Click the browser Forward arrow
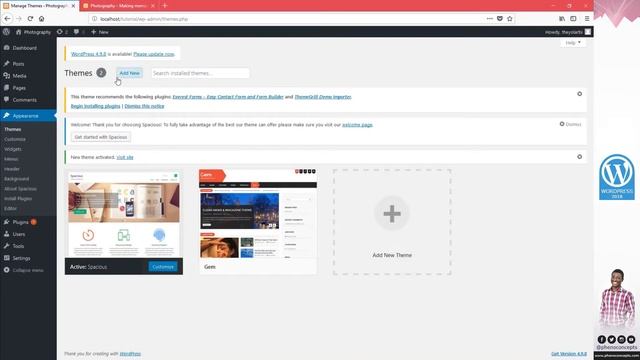Screen dimensions: 640x360 (19, 19)
